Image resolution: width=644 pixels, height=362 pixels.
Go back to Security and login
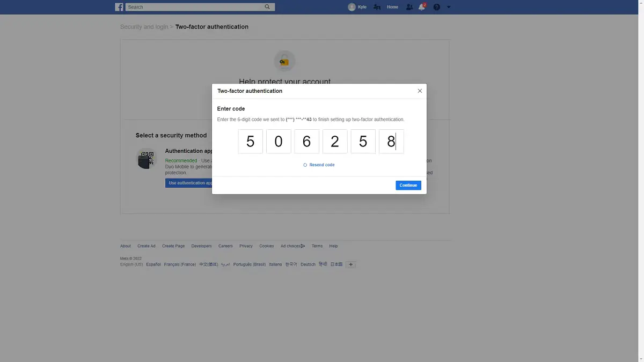tap(144, 26)
